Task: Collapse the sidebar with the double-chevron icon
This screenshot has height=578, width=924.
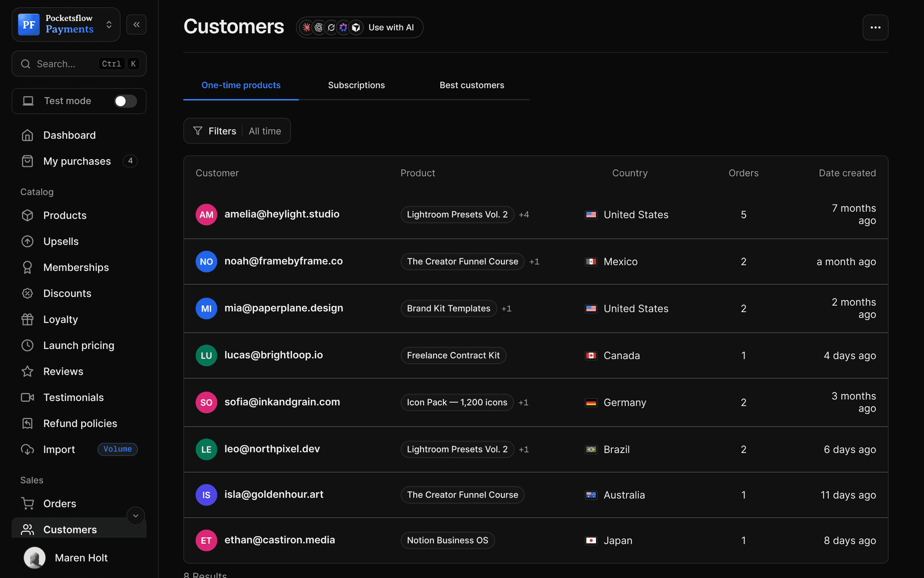Action: pos(136,24)
